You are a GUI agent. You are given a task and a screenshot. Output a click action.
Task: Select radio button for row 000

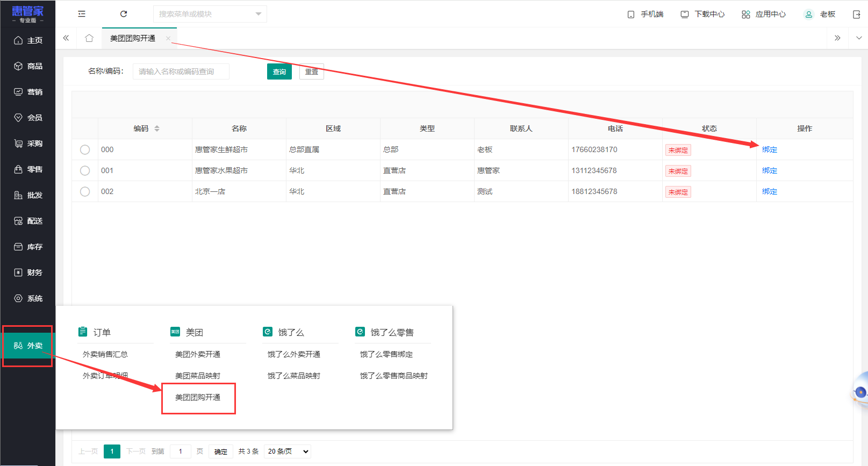point(85,150)
